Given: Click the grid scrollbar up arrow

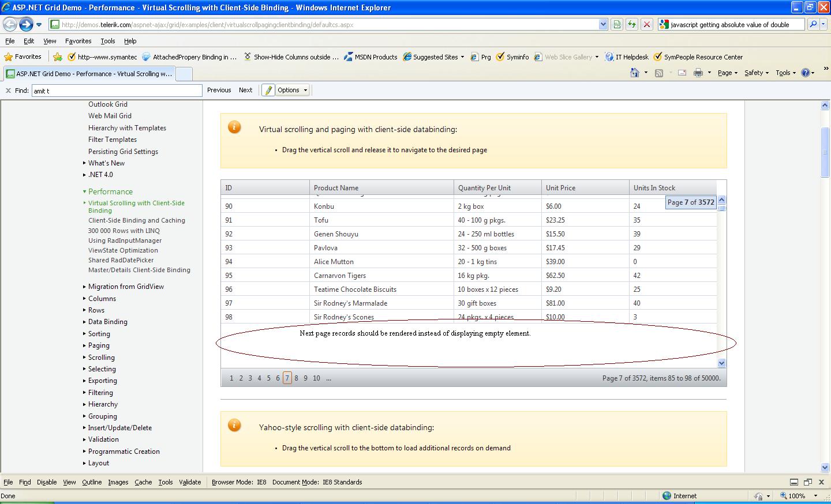Looking at the screenshot, I should (721, 200).
